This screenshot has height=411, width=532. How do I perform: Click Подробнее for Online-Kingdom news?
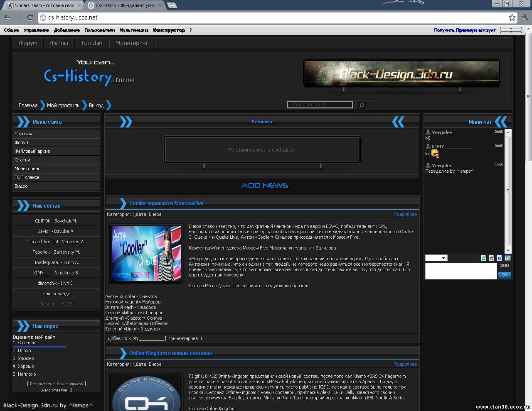(x=405, y=364)
